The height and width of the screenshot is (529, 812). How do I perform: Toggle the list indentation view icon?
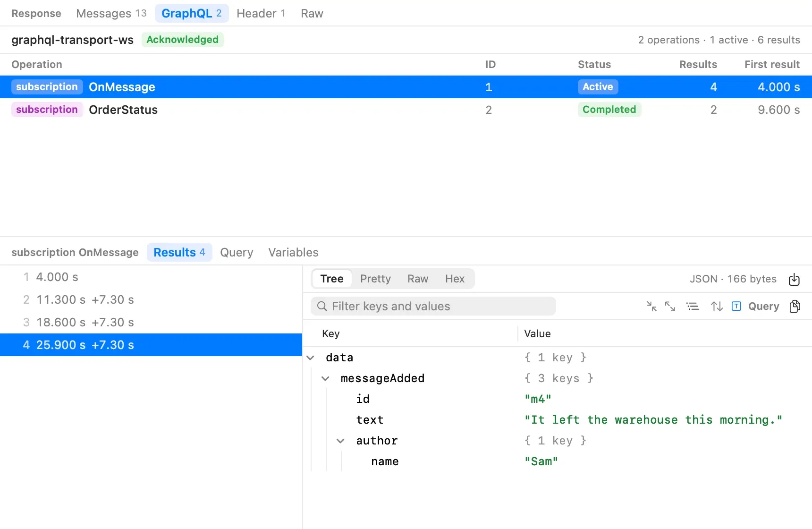click(x=693, y=306)
